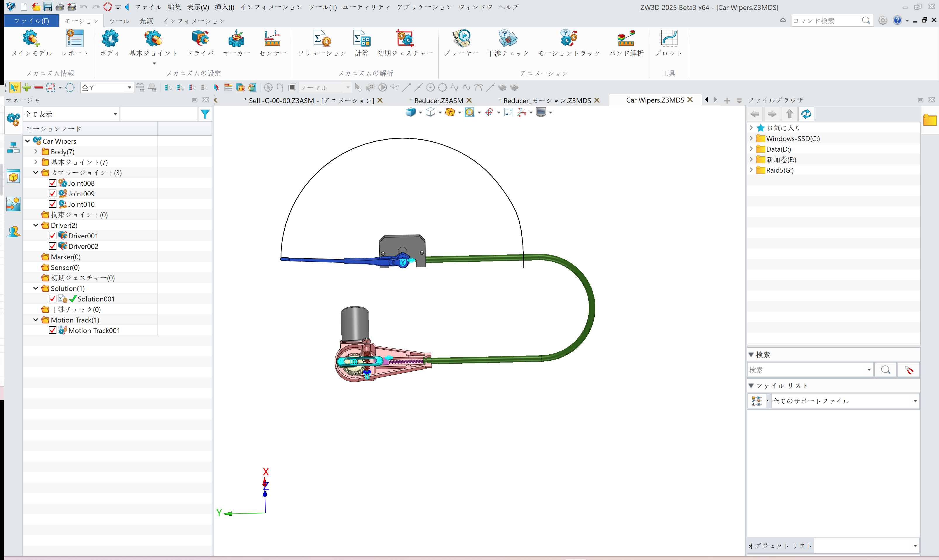Toggle the Joint009 checkbox

53,194
